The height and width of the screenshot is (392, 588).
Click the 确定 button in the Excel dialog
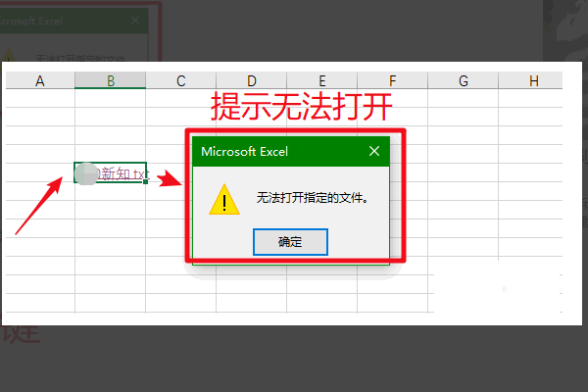[290, 242]
